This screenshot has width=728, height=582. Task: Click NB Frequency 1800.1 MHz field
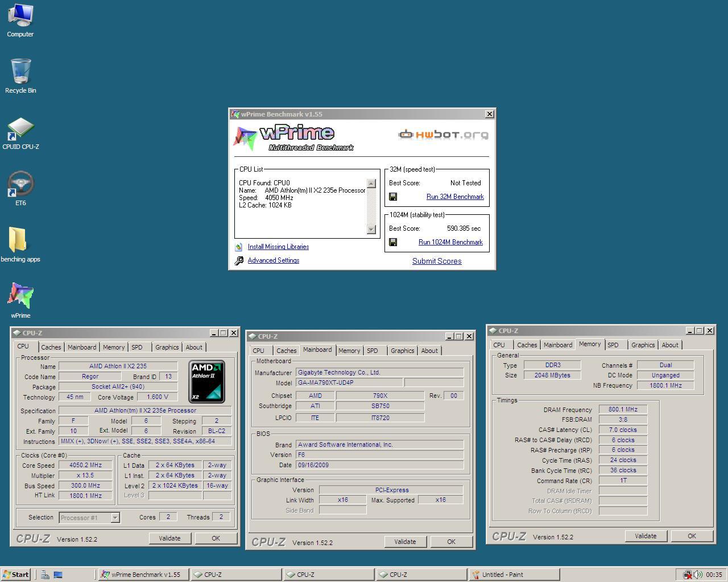coord(665,385)
